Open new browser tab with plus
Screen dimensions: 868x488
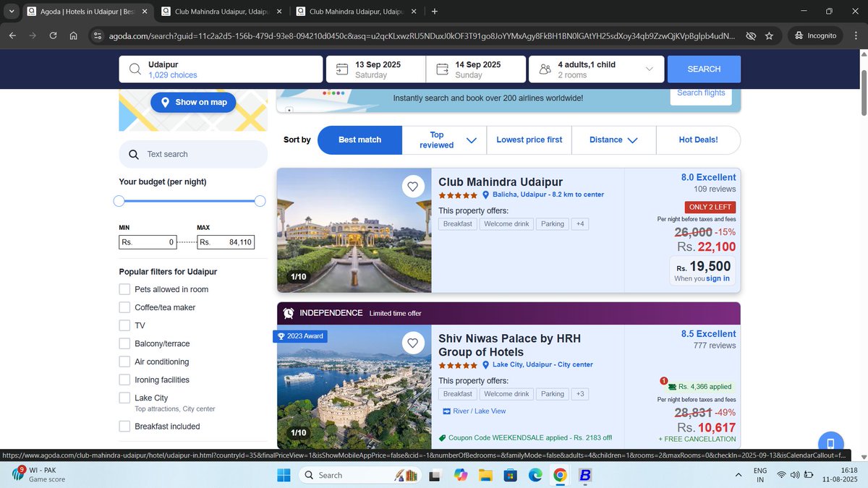click(x=434, y=12)
